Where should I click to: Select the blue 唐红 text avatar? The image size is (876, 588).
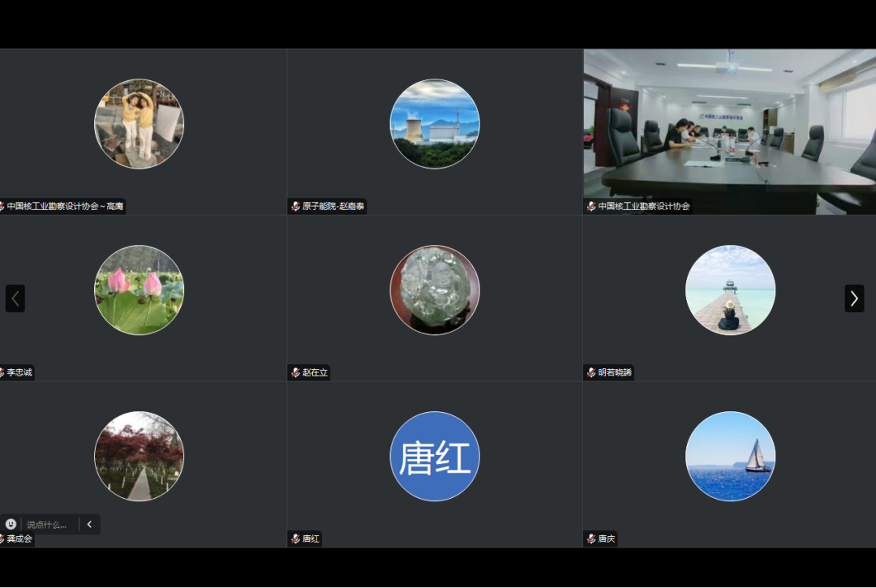pos(435,457)
